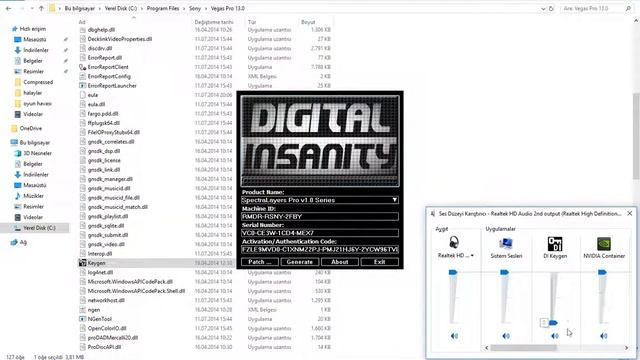Select ProDiscAPI.dll in the file list

coord(104,347)
